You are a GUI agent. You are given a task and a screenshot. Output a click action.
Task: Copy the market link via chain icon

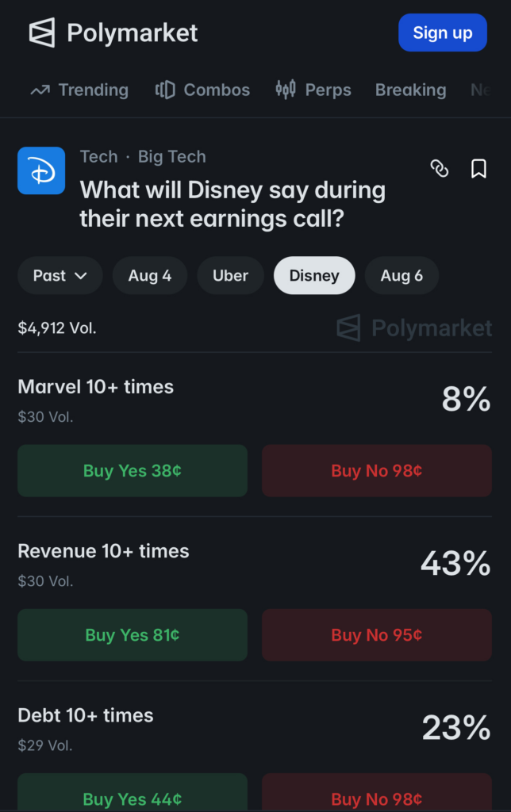click(440, 168)
